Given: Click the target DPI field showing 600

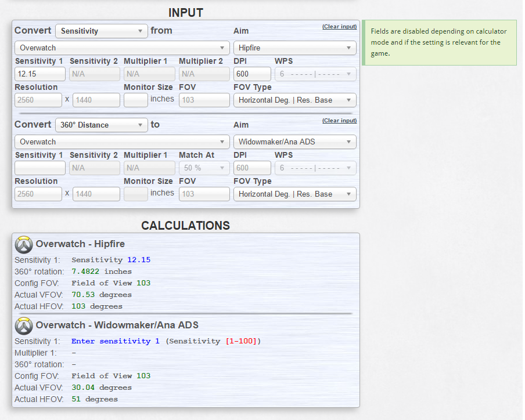Looking at the screenshot, I should (252, 168).
